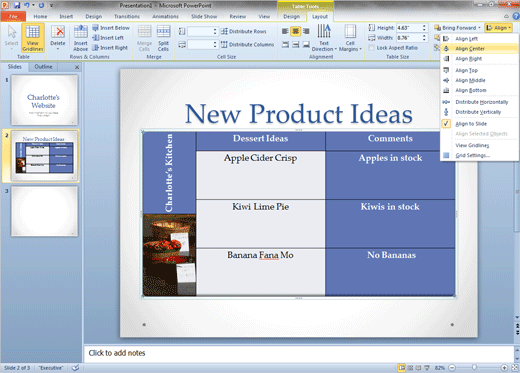Click the Delete table icon
This screenshot has width=520, height=373.
coord(58,38)
